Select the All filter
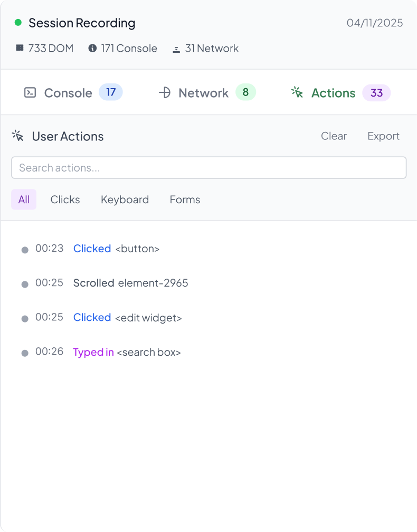The height and width of the screenshot is (532, 417). click(24, 199)
